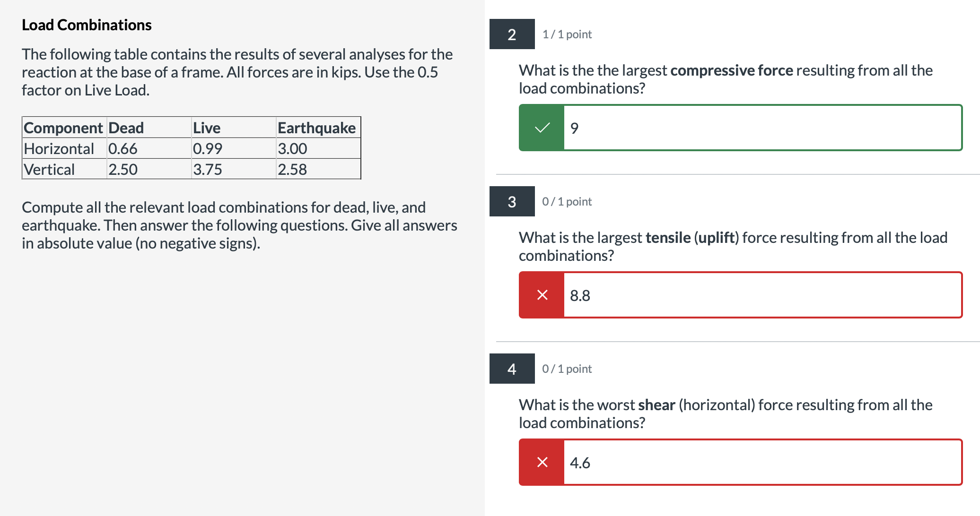This screenshot has width=980, height=516.
Task: Select the question 4 number badge
Action: (x=511, y=369)
